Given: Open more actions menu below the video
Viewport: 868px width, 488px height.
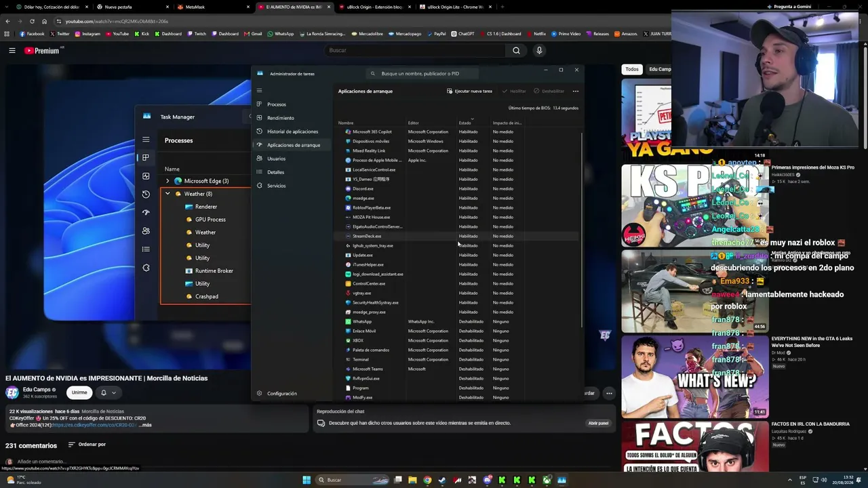Looking at the screenshot, I should [609, 393].
